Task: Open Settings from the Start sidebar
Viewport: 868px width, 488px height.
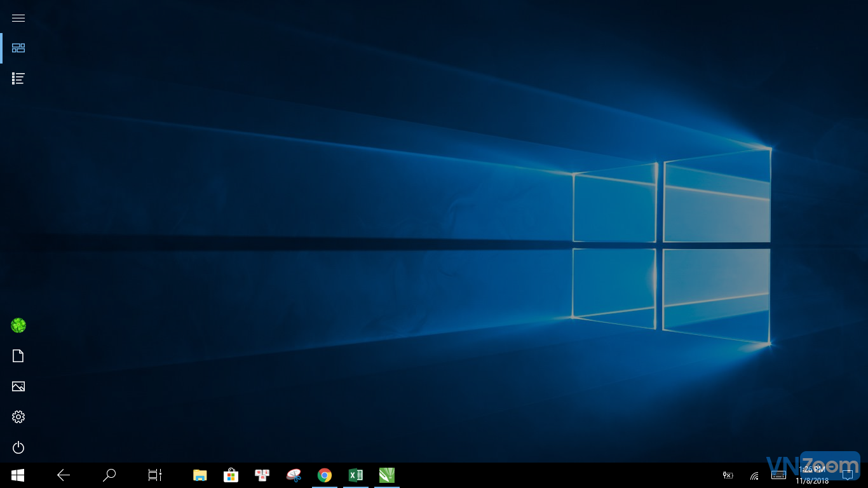Action: (x=18, y=417)
